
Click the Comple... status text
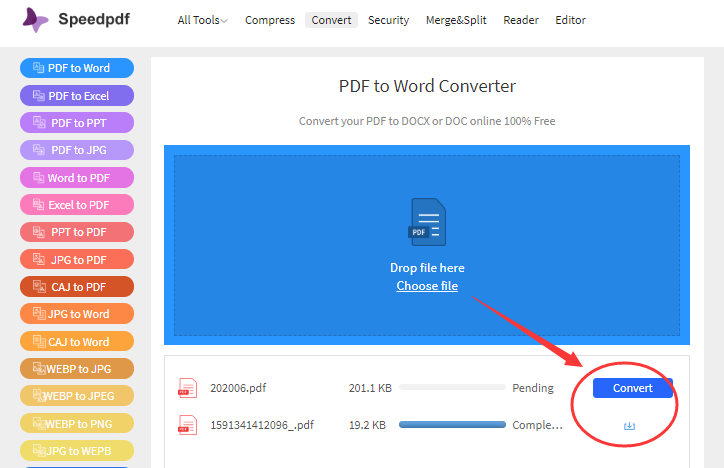(537, 425)
